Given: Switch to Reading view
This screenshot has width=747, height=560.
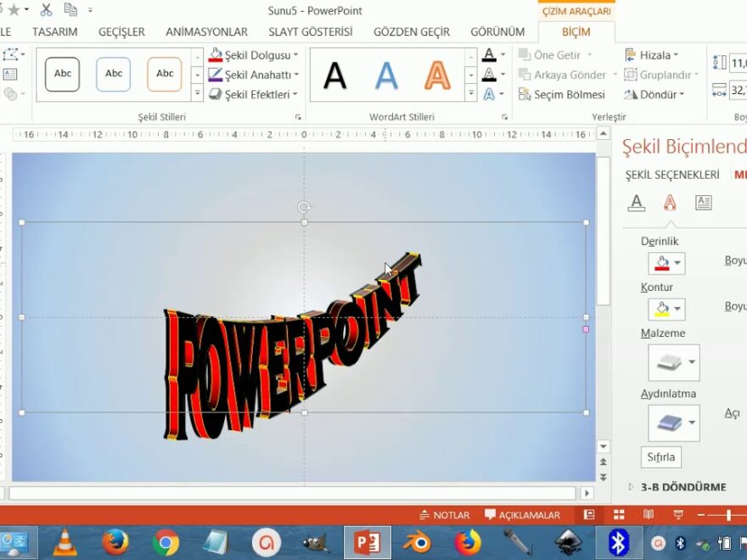Looking at the screenshot, I should [x=649, y=515].
